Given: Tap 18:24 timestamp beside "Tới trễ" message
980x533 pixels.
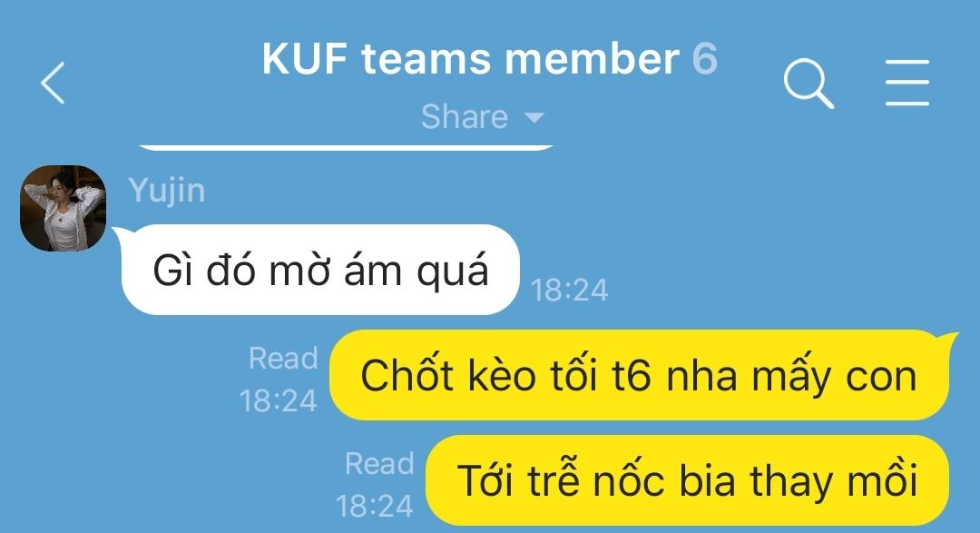Looking at the screenshot, I should [375, 506].
